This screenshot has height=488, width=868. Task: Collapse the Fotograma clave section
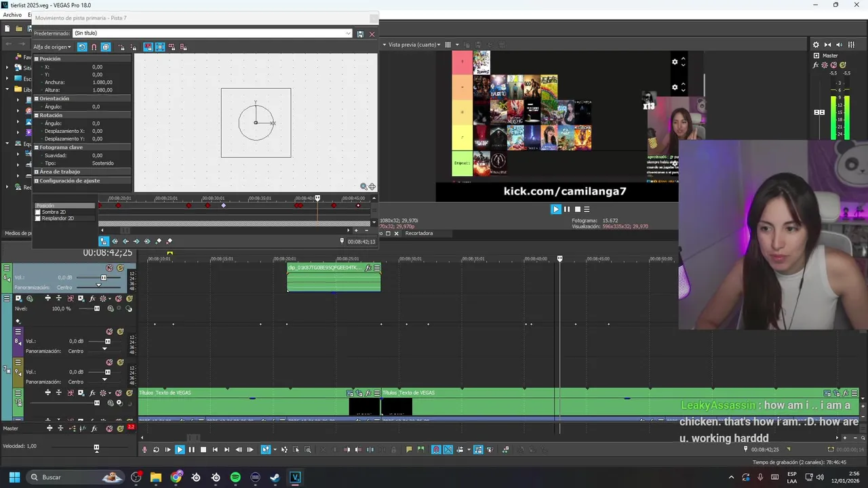pos(36,147)
